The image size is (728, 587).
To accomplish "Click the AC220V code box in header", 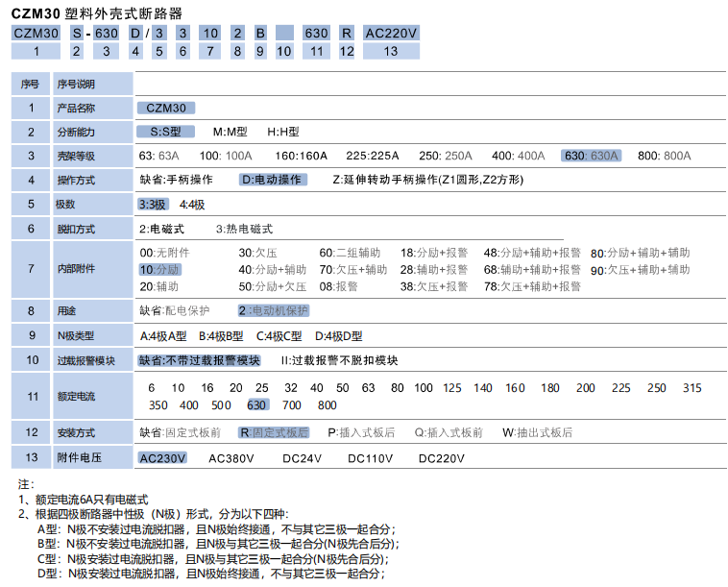I will 391,33.
